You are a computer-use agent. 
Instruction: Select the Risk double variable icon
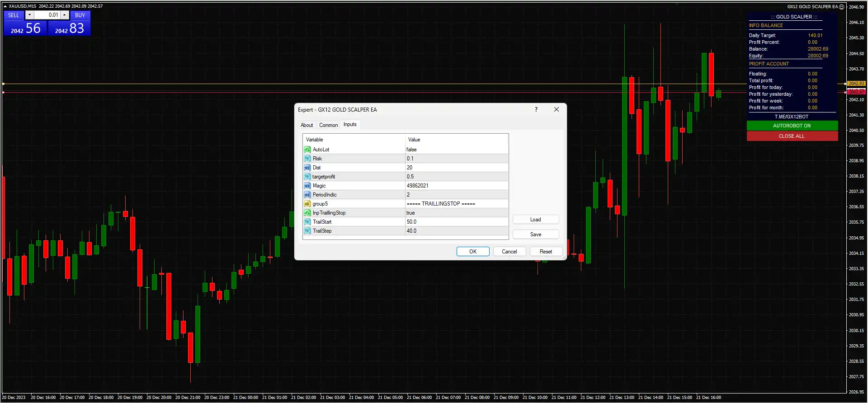(307, 159)
